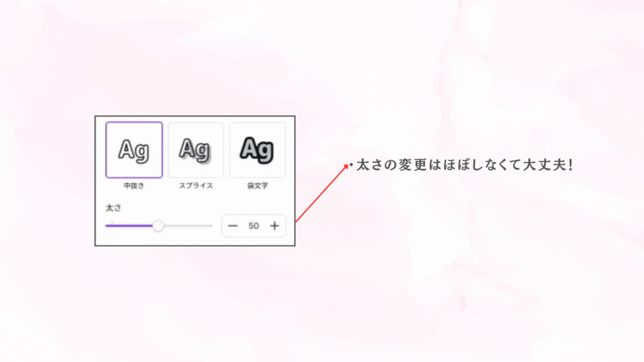Click the Ag glyph in the スプライス preview

[196, 150]
